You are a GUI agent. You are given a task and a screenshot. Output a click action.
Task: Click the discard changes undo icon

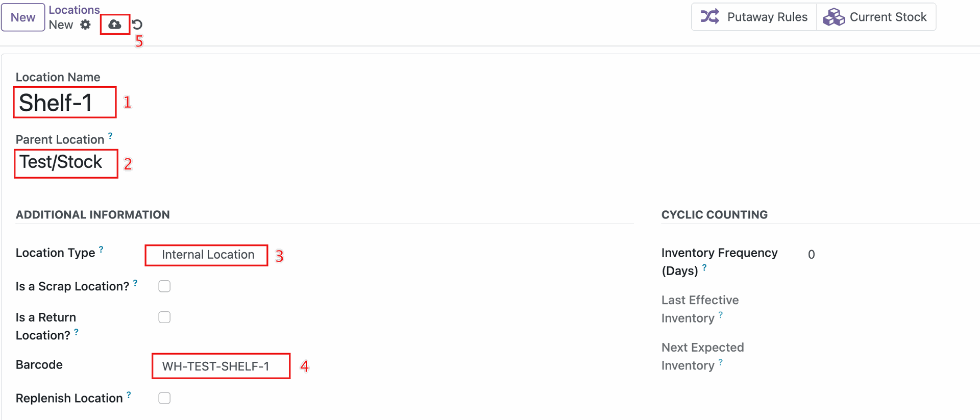coord(137,24)
